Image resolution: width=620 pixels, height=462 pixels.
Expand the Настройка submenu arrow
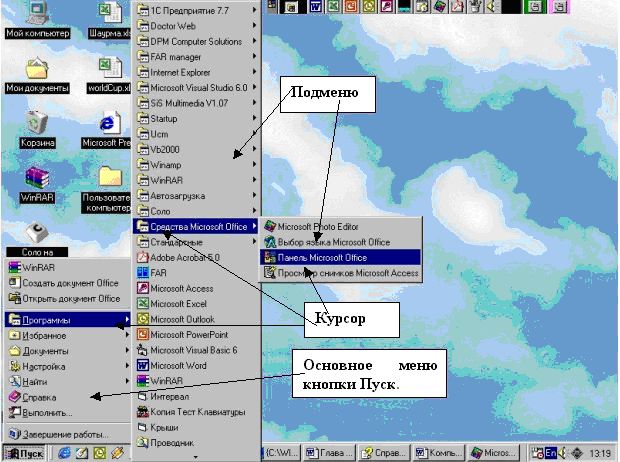tap(127, 366)
